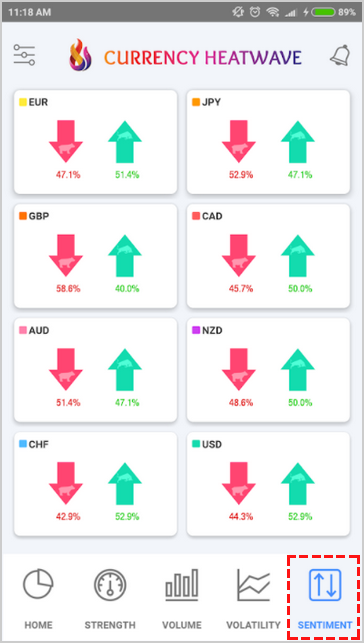Open the Home pie chart tab
This screenshot has height=643, width=364.
(x=38, y=598)
